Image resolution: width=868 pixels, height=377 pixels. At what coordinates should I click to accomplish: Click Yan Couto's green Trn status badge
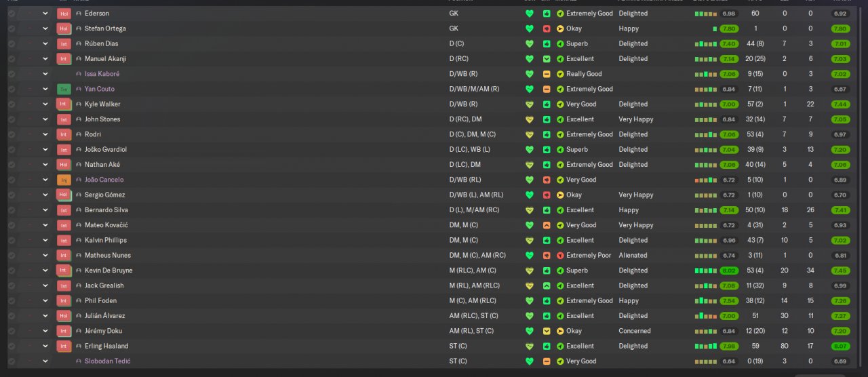pyautogui.click(x=64, y=89)
